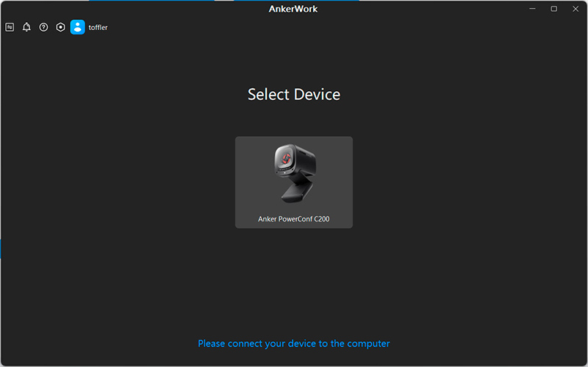Viewport: 588px width, 367px height.
Task: Click the Anker PowerConf C200 label
Action: pos(294,219)
